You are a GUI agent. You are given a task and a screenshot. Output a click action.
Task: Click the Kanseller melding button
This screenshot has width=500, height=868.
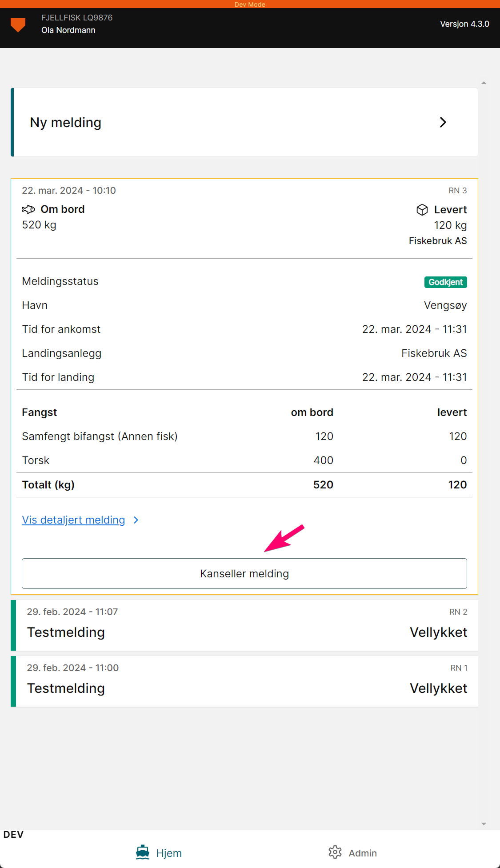244,573
